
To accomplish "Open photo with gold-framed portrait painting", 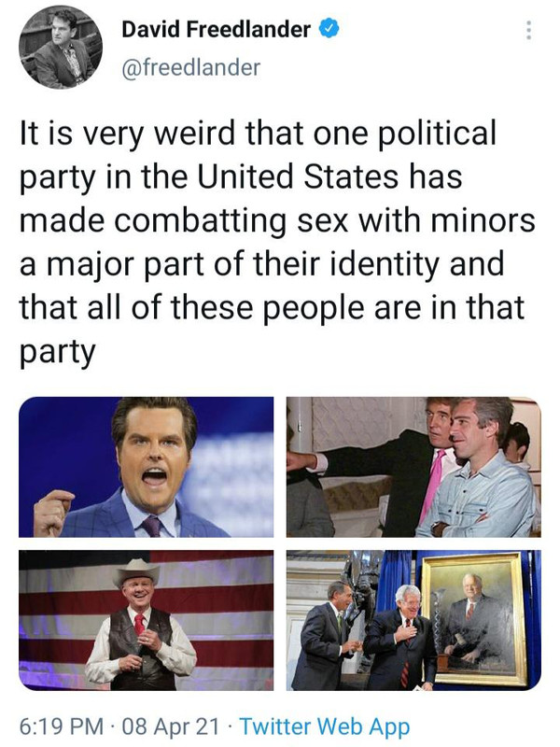I will 413,620.
